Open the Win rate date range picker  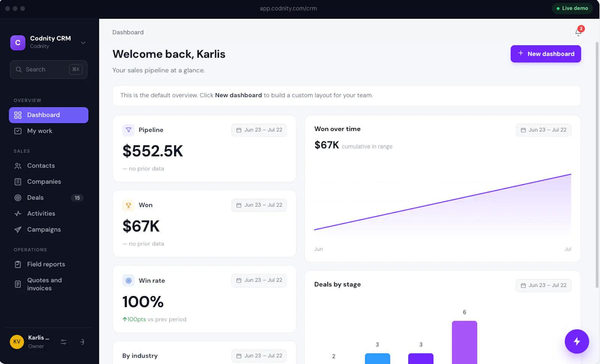pos(259,280)
